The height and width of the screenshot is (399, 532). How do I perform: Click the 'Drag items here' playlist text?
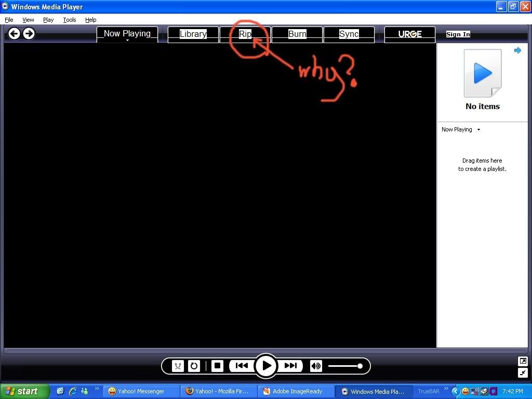coord(482,165)
